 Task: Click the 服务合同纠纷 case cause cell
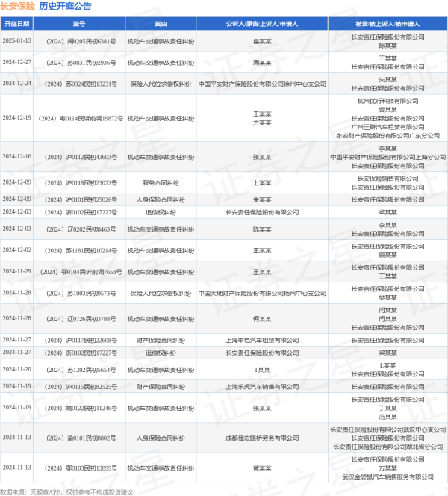tap(161, 183)
